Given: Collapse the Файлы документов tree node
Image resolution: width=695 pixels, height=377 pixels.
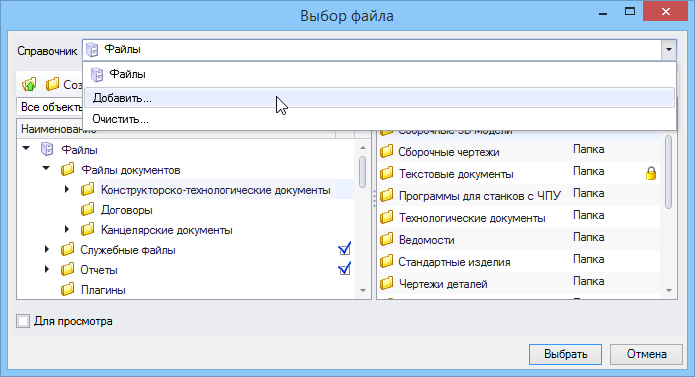Looking at the screenshot, I should pyautogui.click(x=46, y=168).
